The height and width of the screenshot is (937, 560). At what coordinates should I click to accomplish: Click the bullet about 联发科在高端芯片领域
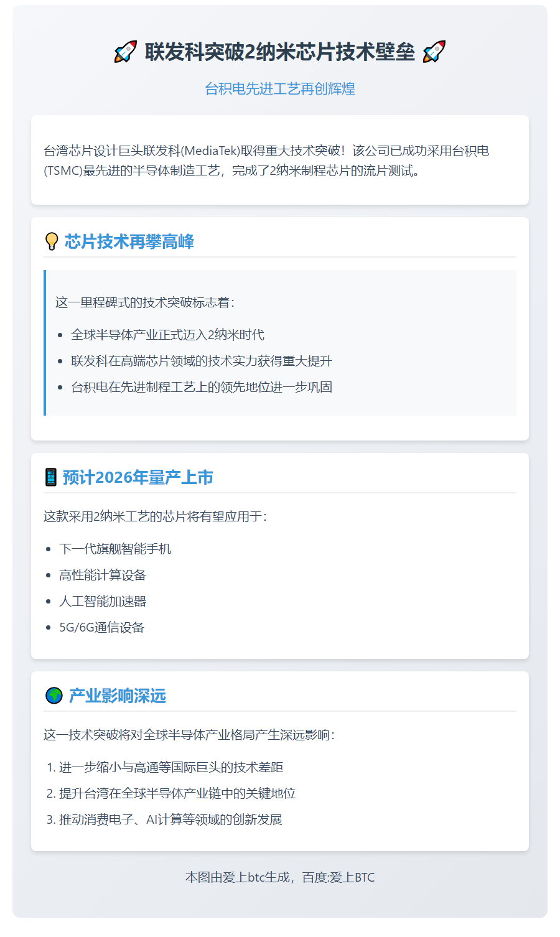click(202, 361)
